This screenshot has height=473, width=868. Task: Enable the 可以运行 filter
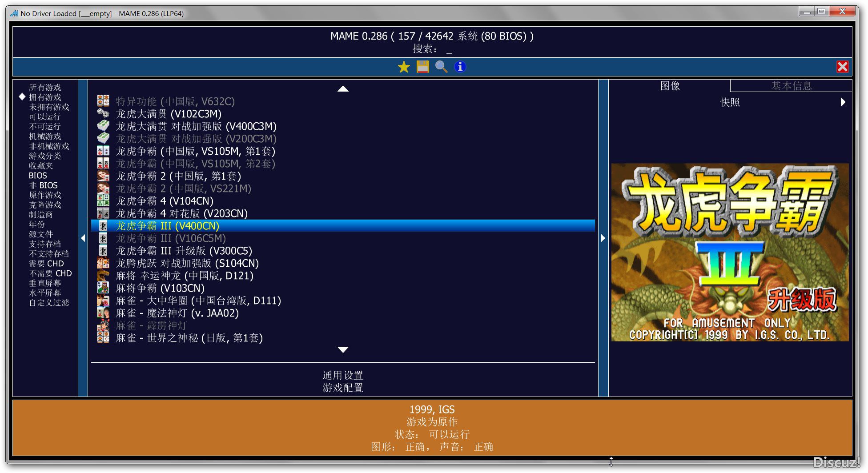44,117
